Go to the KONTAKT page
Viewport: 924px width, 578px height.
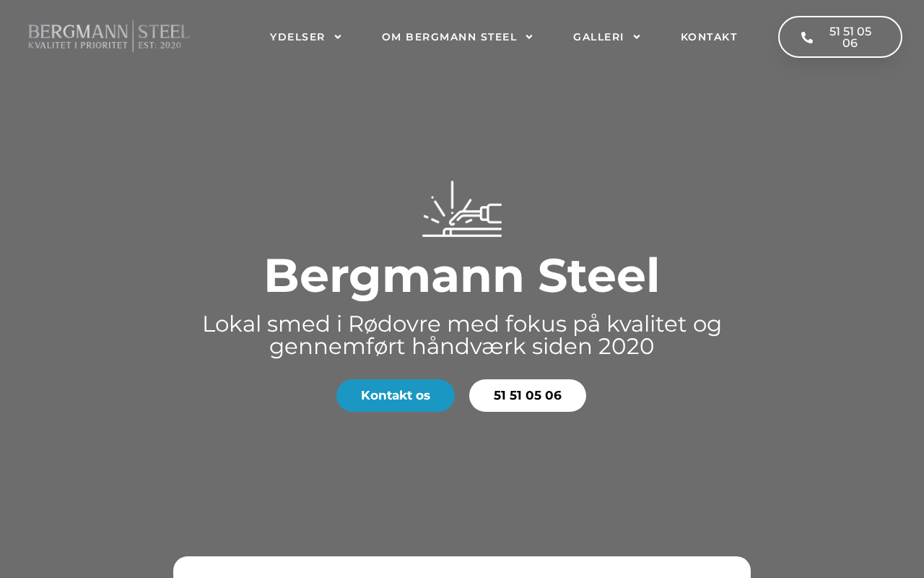(x=709, y=37)
